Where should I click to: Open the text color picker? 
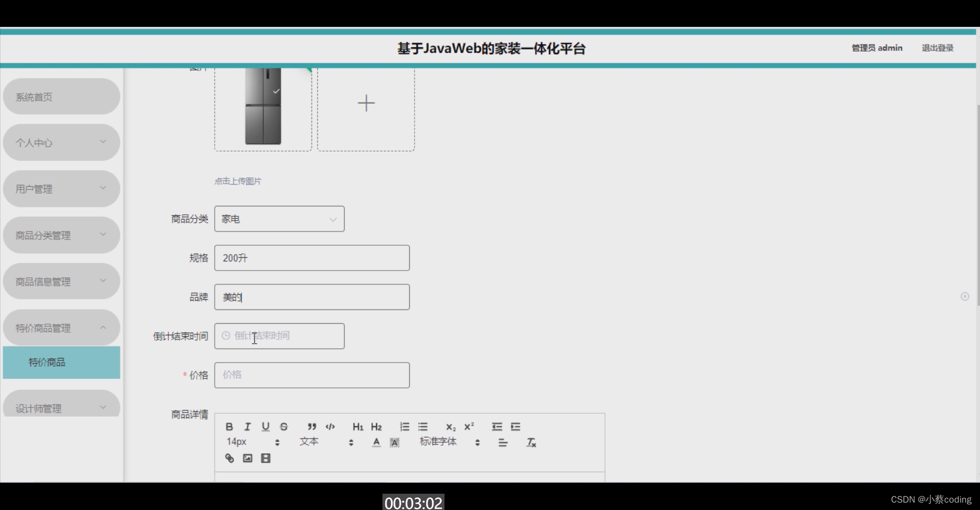[x=376, y=443]
